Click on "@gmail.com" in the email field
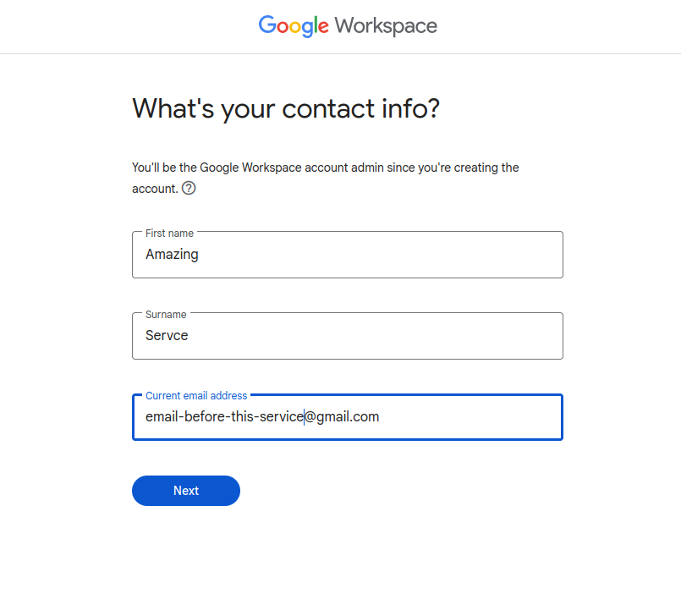The height and width of the screenshot is (616, 681). 342,417
